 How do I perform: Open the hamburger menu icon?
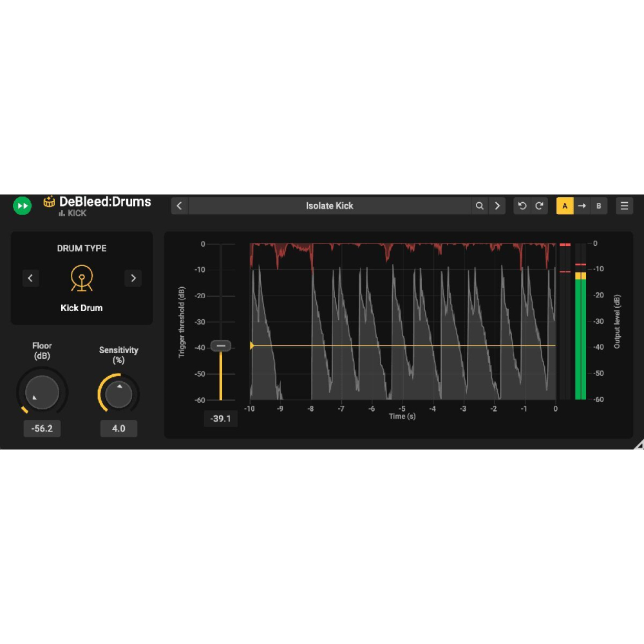tap(624, 206)
